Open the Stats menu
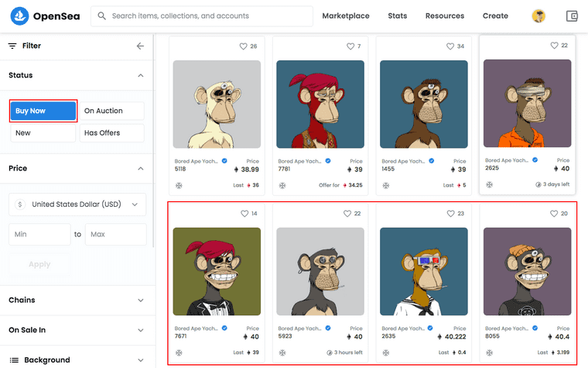Image resolution: width=588 pixels, height=368 pixels. pyautogui.click(x=398, y=15)
